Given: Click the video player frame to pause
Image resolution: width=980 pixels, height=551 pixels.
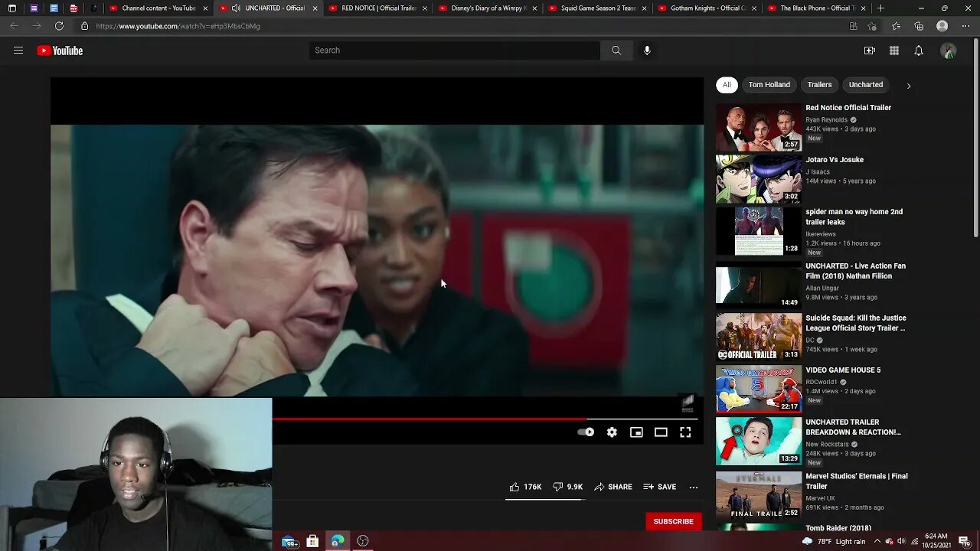Looking at the screenshot, I should [377, 260].
